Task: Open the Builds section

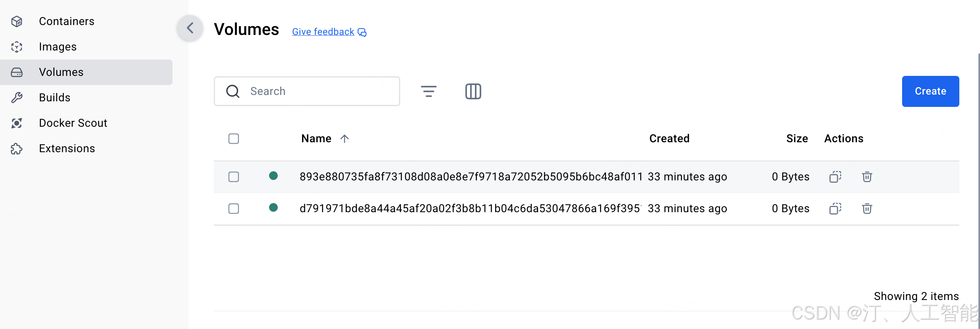Action: click(x=55, y=98)
